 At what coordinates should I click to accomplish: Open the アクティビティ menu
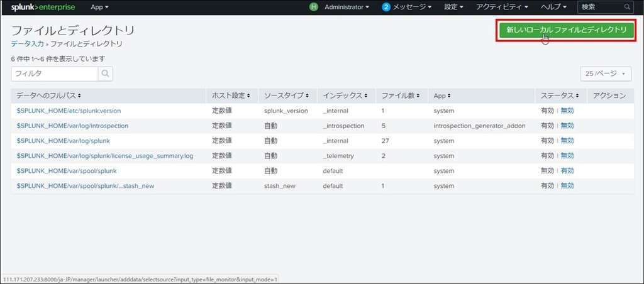point(502,7)
